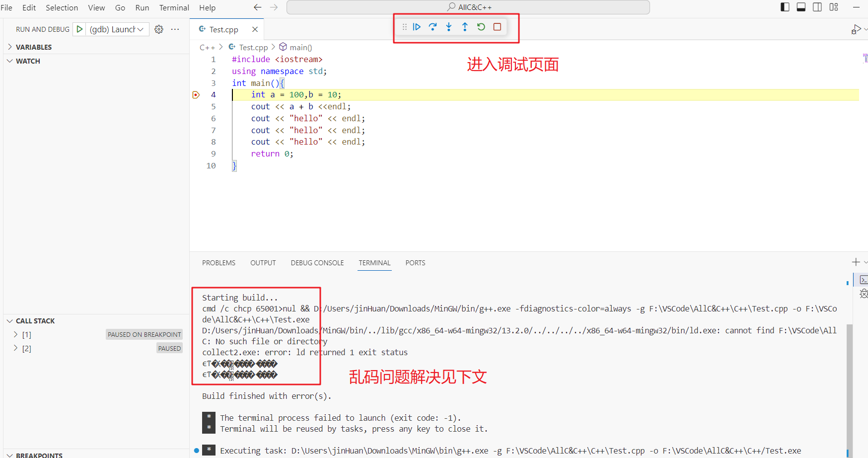Click the Step Out arrow icon
The image size is (868, 458).
[x=465, y=27]
